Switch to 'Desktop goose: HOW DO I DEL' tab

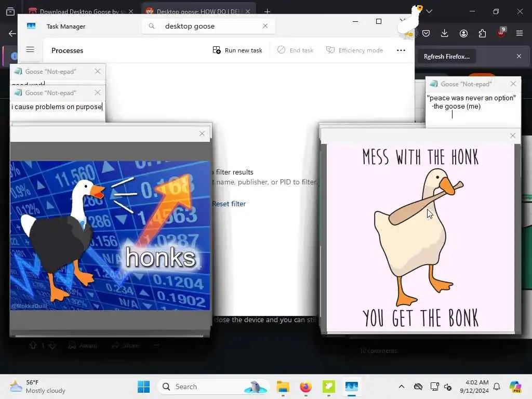[x=198, y=11]
